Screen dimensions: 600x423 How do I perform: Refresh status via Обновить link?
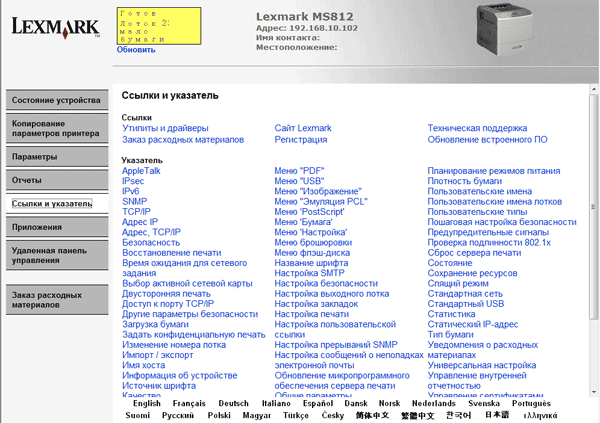(136, 50)
